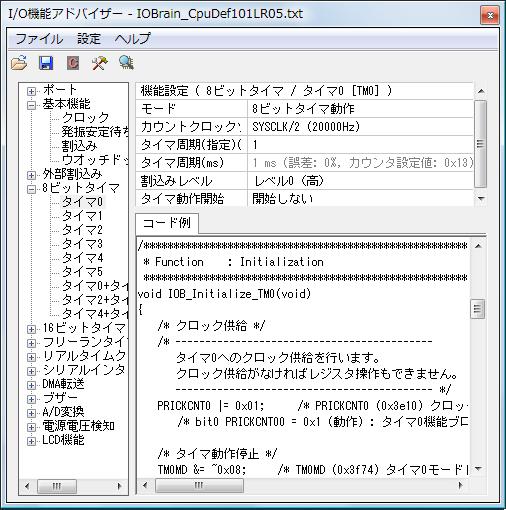Viewport: 506px width, 510px height.
Task: Expand the ポート tree node
Action: [x=31, y=91]
